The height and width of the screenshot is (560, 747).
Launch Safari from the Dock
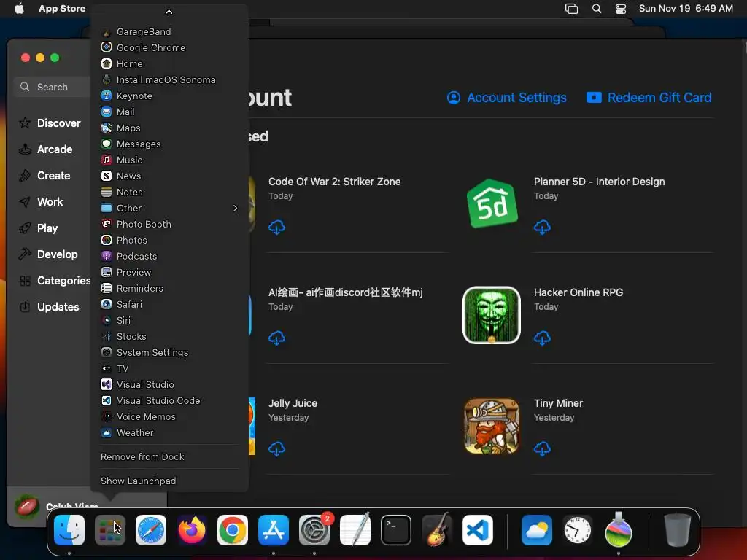click(x=151, y=530)
